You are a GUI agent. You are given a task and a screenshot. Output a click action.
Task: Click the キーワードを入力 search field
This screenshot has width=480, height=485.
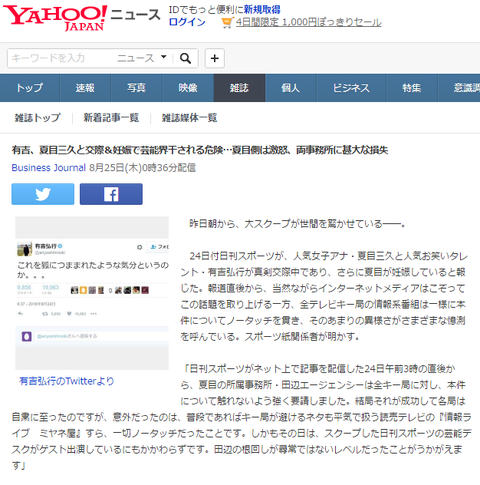point(60,58)
